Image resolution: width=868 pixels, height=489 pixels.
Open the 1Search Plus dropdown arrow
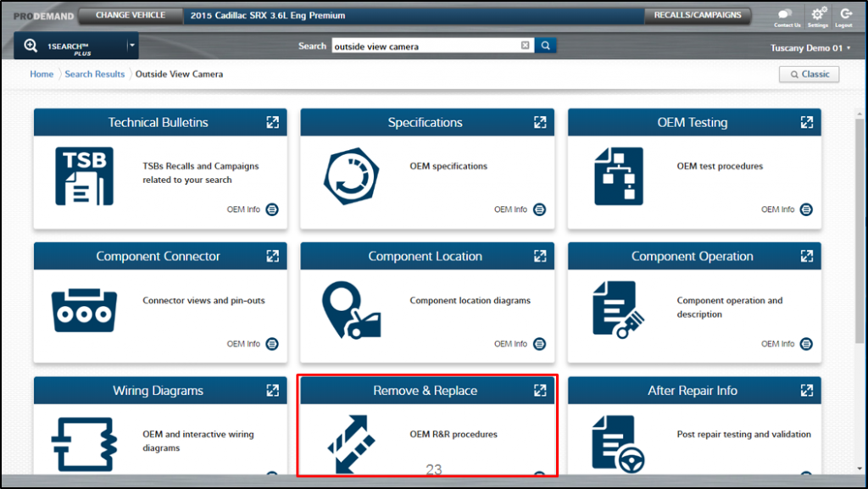tap(131, 46)
